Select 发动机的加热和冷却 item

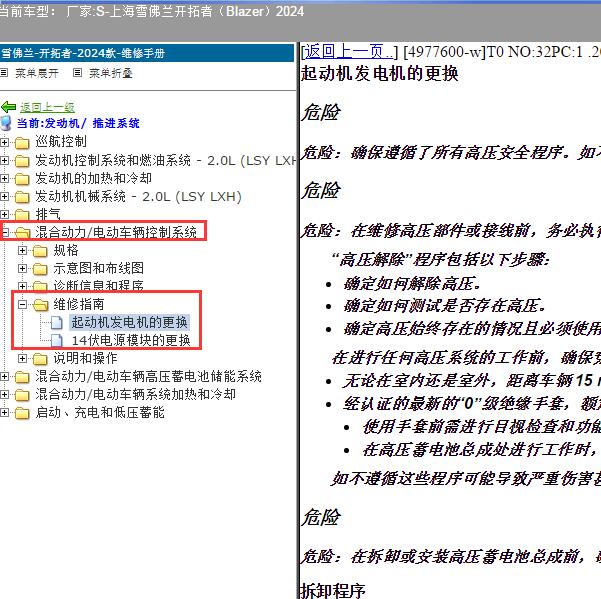[x=94, y=178]
